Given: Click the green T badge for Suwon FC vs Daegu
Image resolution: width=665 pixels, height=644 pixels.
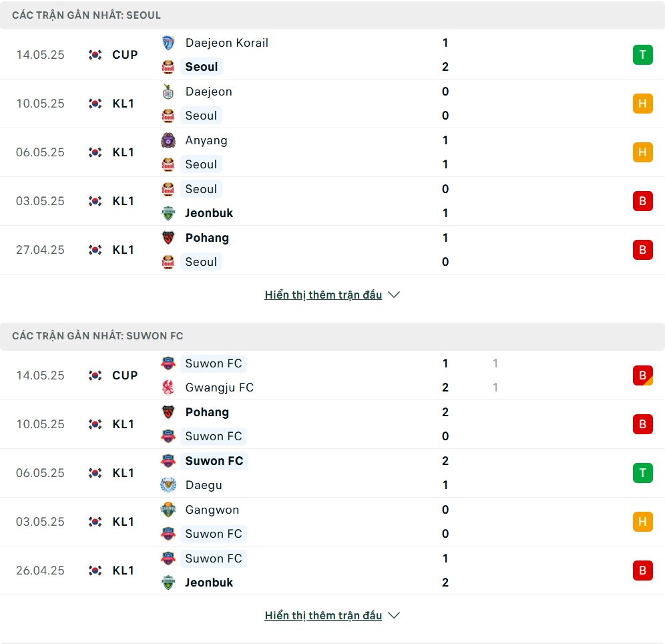Looking at the screenshot, I should (642, 473).
